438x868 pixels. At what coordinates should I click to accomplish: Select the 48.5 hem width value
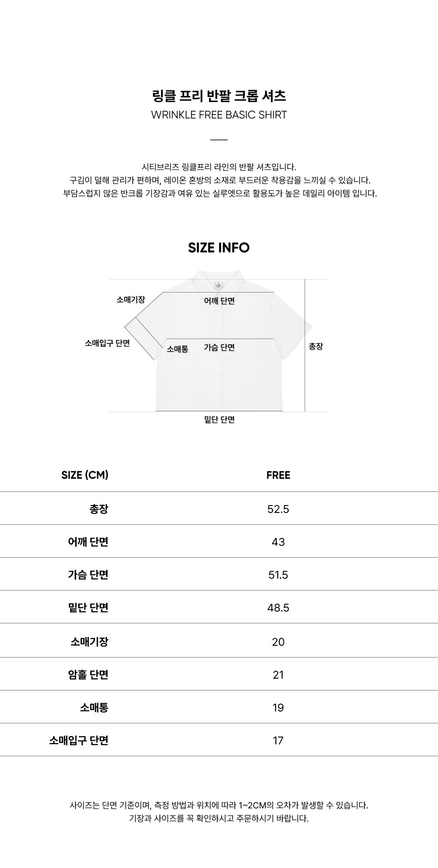278,608
